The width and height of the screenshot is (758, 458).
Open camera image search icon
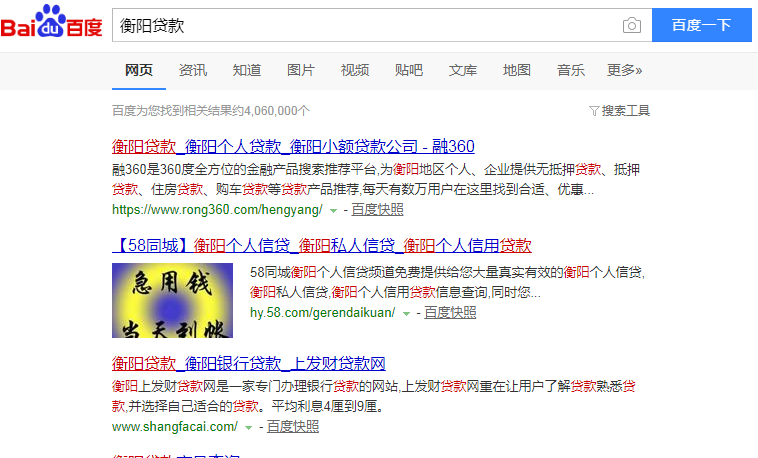(631, 26)
